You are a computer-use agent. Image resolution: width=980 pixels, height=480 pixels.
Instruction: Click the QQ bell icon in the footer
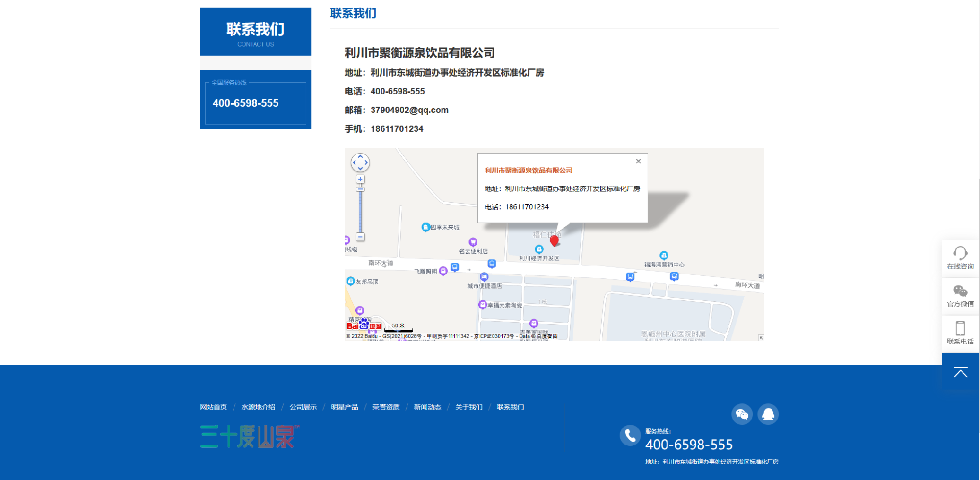pyautogui.click(x=769, y=414)
